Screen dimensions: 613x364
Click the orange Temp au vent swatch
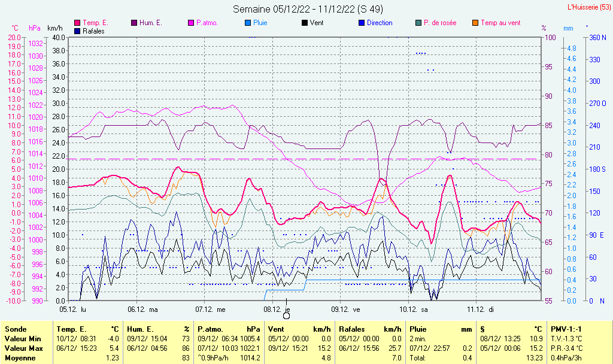tap(475, 23)
